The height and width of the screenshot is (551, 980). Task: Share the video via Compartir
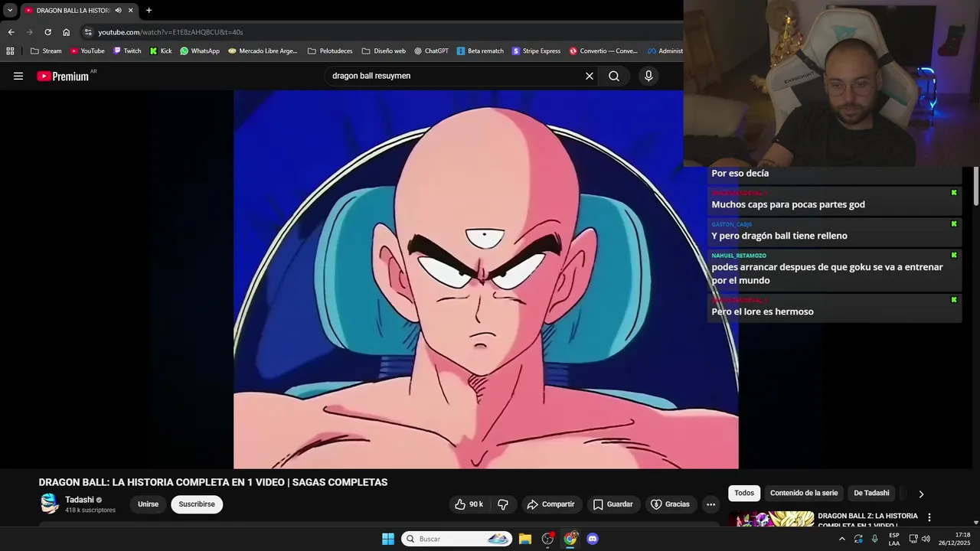551,504
